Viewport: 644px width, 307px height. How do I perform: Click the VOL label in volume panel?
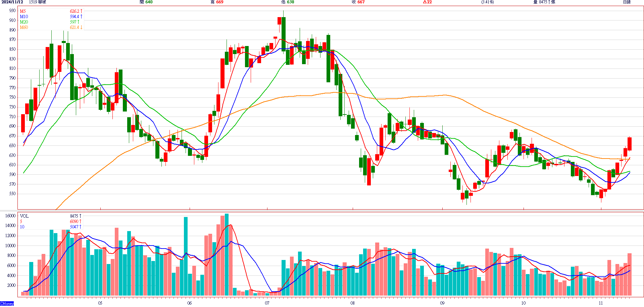(x=24, y=216)
